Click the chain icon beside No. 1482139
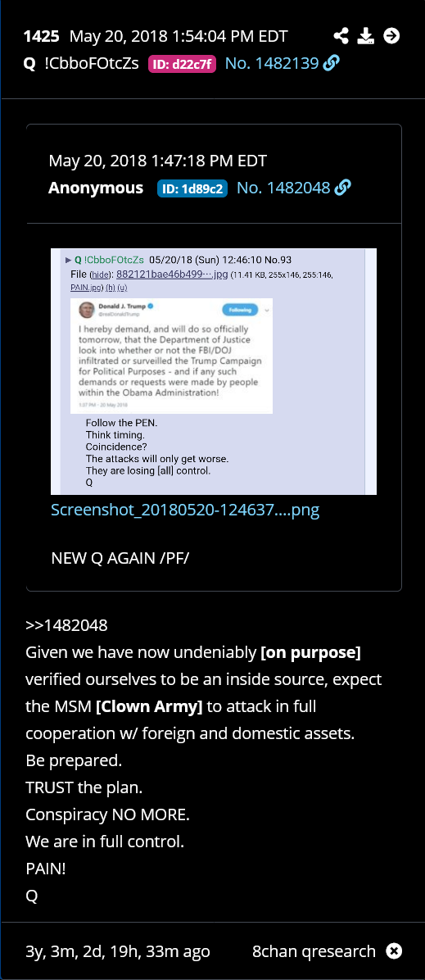425x980 pixels. pos(332,64)
